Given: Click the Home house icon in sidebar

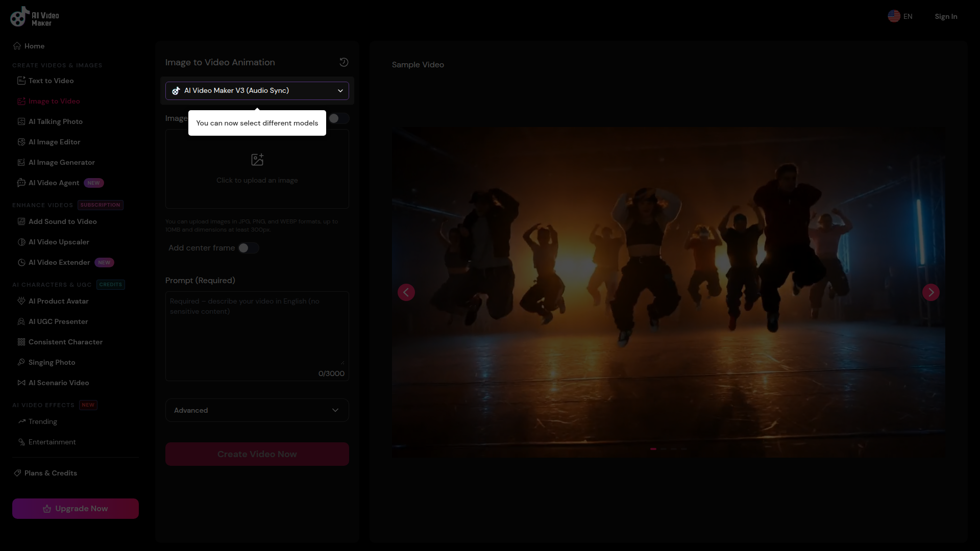Looking at the screenshot, I should coord(17,46).
